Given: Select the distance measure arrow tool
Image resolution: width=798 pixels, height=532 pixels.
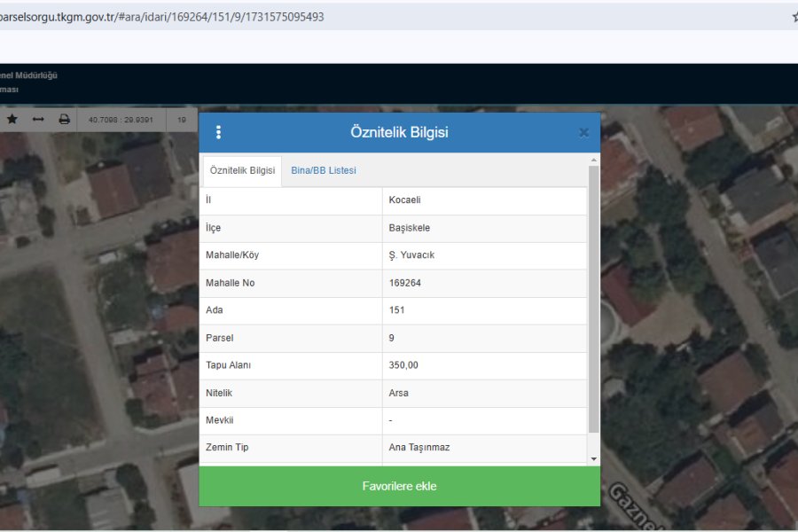Looking at the screenshot, I should pyautogui.click(x=38, y=119).
